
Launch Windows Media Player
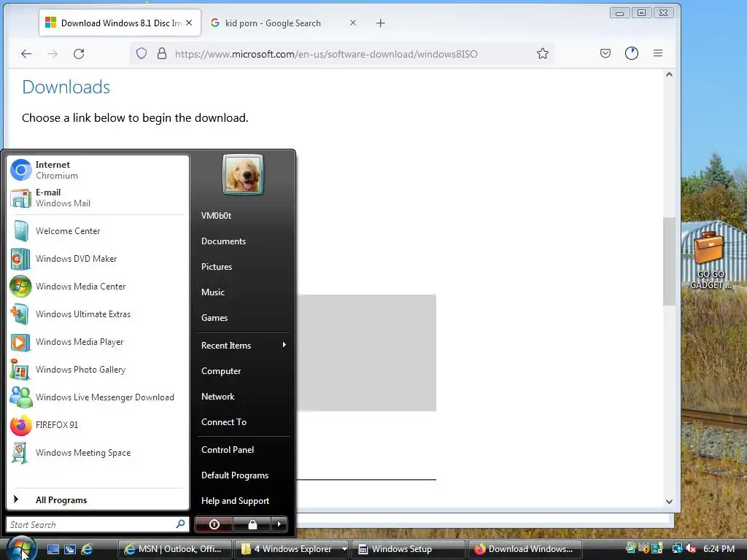(98, 342)
